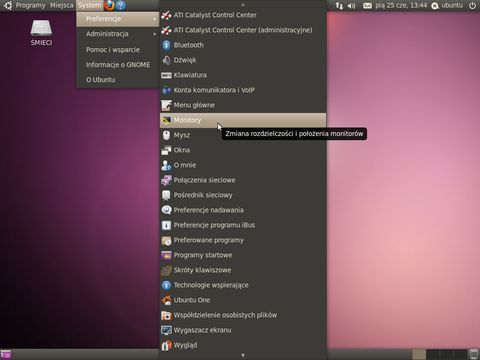Click the Okna windows icon
This screenshot has height=360, width=480.
click(166, 150)
